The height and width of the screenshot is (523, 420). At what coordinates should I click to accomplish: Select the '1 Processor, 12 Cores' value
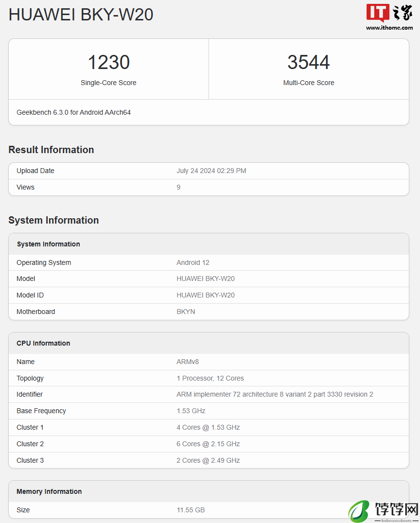click(210, 378)
